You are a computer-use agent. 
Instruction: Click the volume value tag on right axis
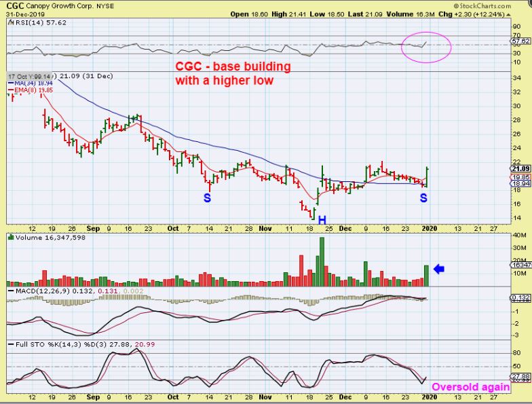(x=521, y=265)
